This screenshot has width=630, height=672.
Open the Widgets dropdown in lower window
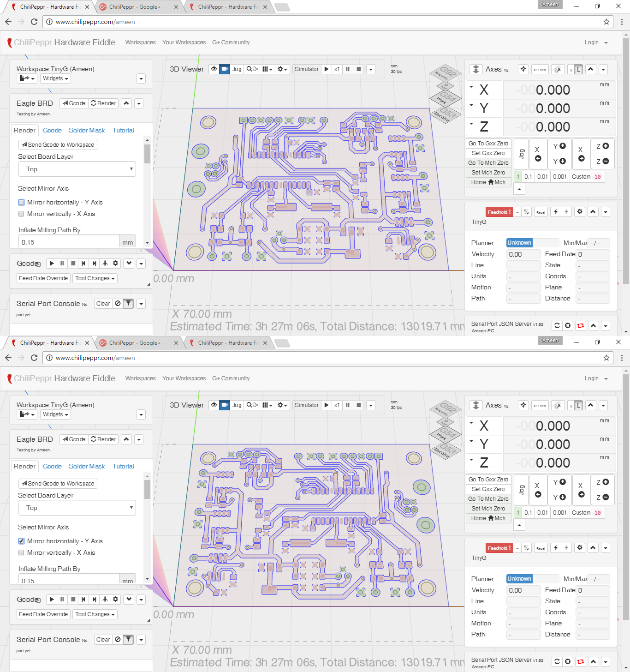tap(56, 414)
